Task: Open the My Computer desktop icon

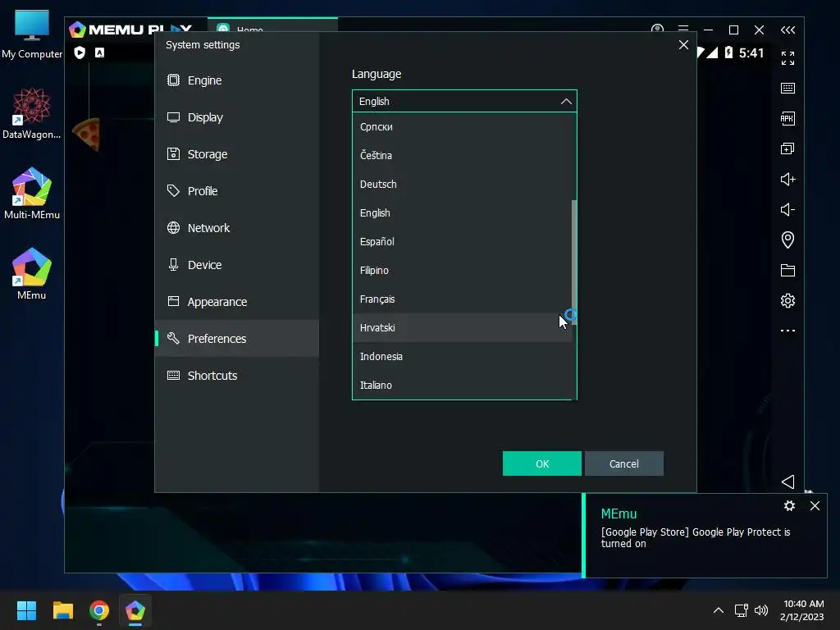Action: [x=32, y=34]
